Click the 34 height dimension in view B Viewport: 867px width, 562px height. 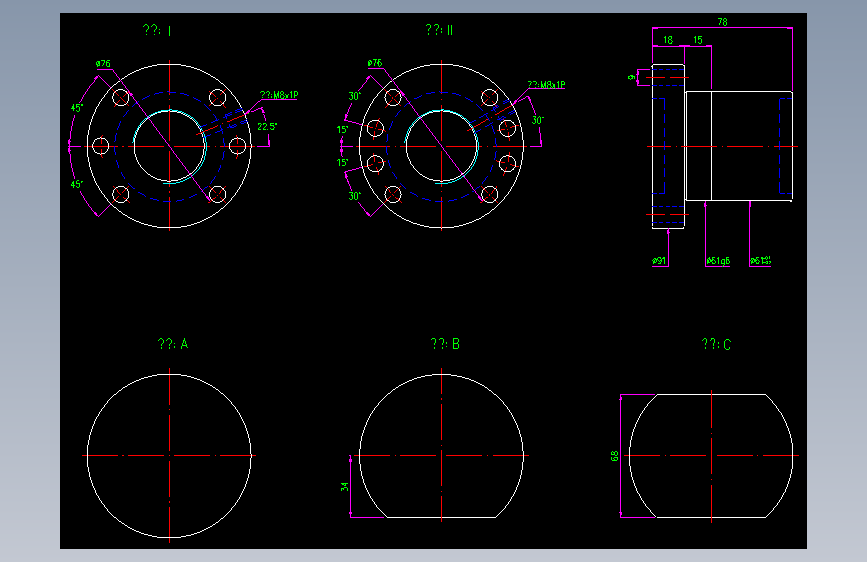tap(344, 486)
